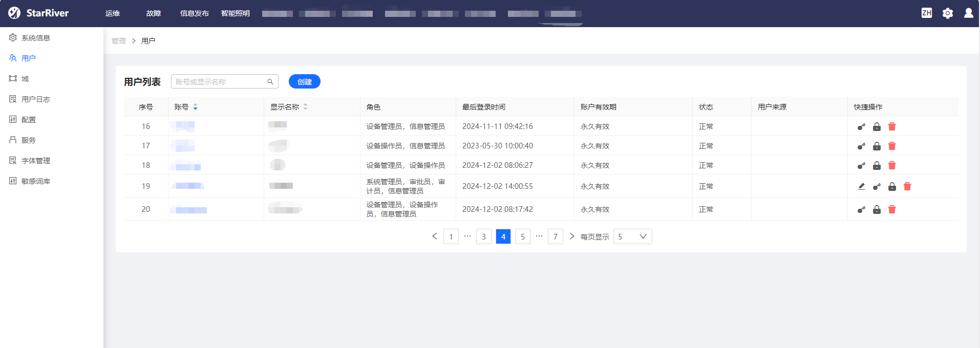Image resolution: width=980 pixels, height=348 pixels.
Task: Click the key icon in row 18
Action: [861, 165]
